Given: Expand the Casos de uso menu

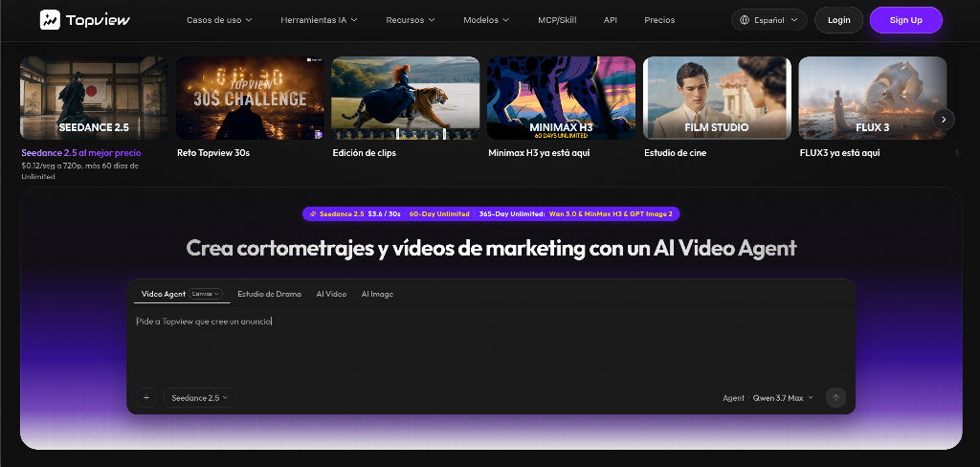Looking at the screenshot, I should click(219, 20).
